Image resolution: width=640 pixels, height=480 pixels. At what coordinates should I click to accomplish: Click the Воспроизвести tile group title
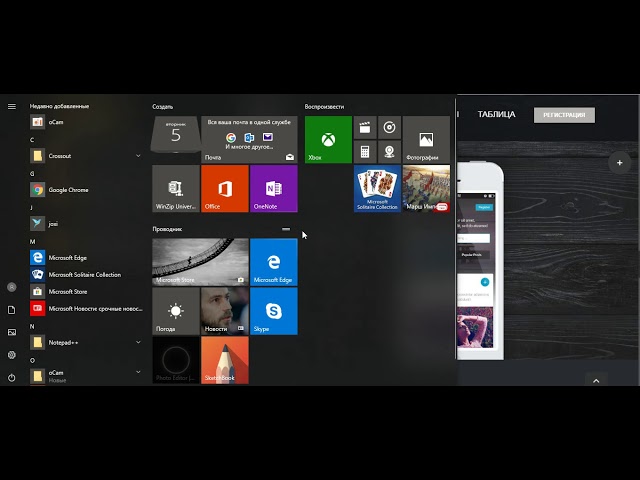[x=324, y=107]
